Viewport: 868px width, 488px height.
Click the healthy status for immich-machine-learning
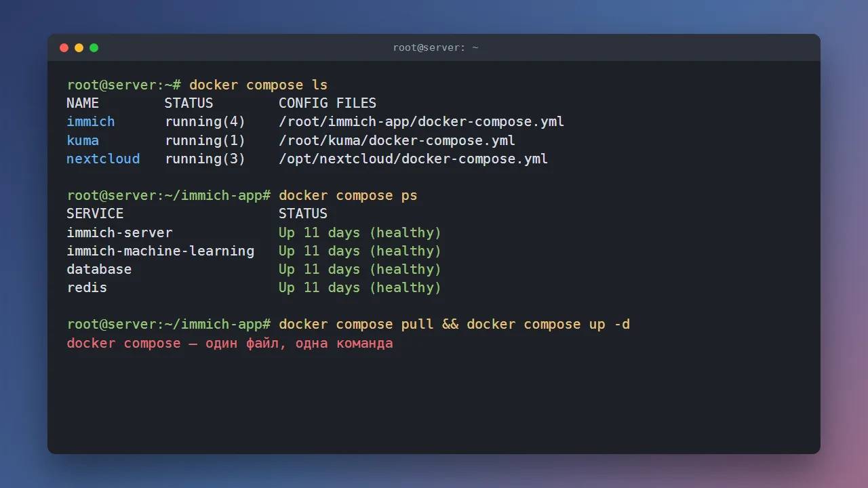coord(360,251)
